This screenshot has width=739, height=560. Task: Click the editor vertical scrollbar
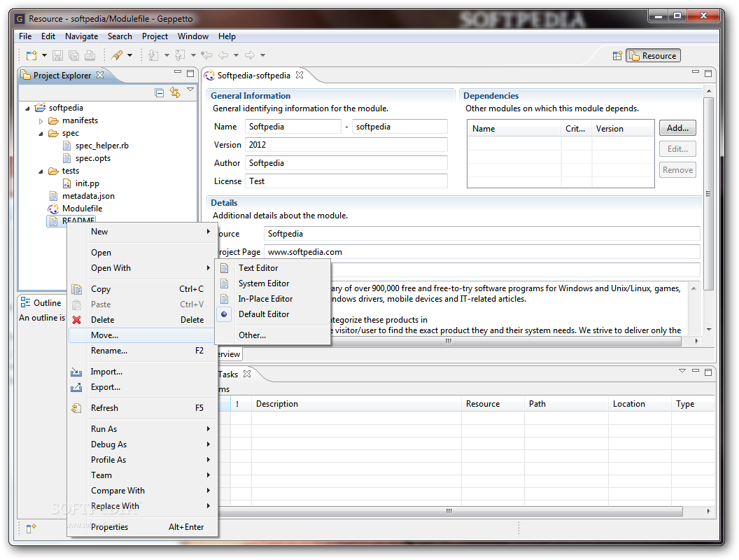click(x=708, y=193)
